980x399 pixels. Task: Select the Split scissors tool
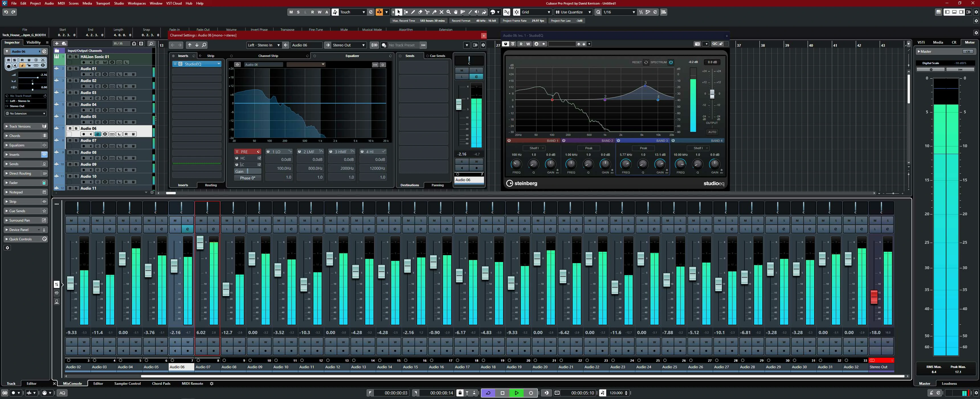pyautogui.click(x=427, y=12)
